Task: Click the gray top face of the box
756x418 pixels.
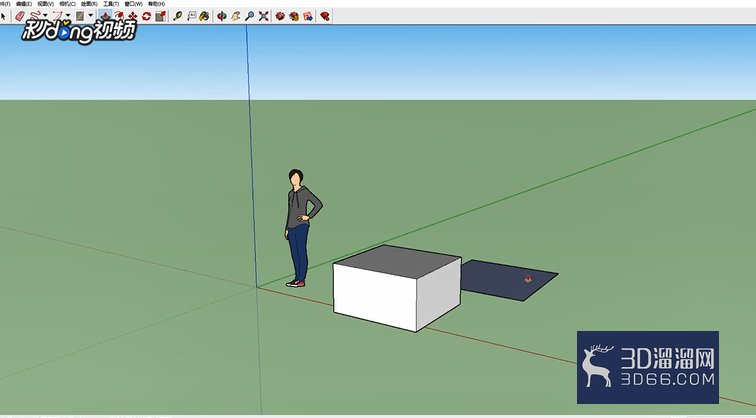Action: [x=397, y=261]
